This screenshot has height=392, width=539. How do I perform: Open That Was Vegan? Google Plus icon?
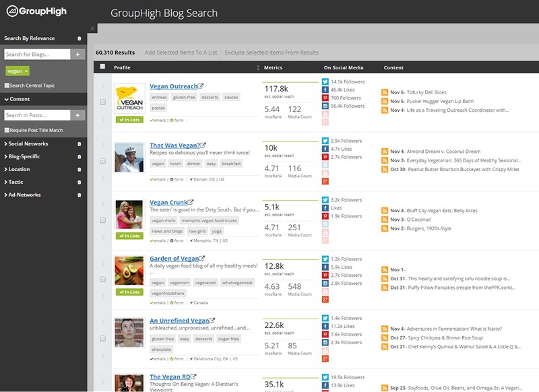pos(325,181)
